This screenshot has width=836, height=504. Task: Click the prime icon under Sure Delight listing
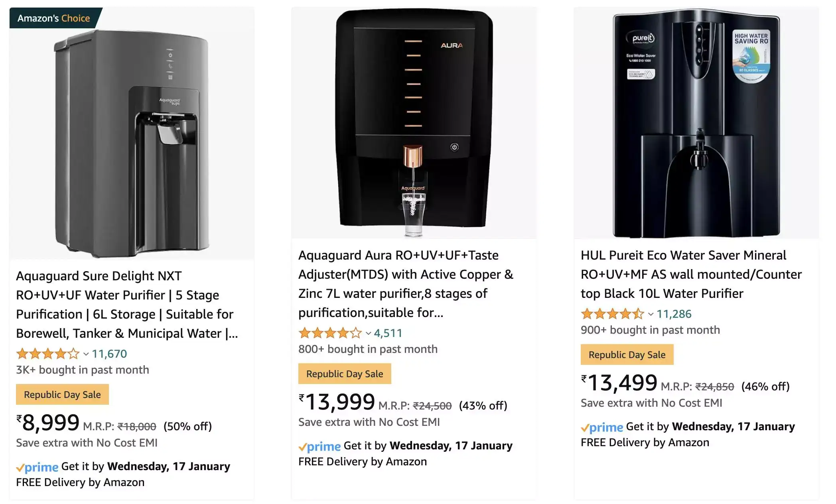click(x=37, y=467)
